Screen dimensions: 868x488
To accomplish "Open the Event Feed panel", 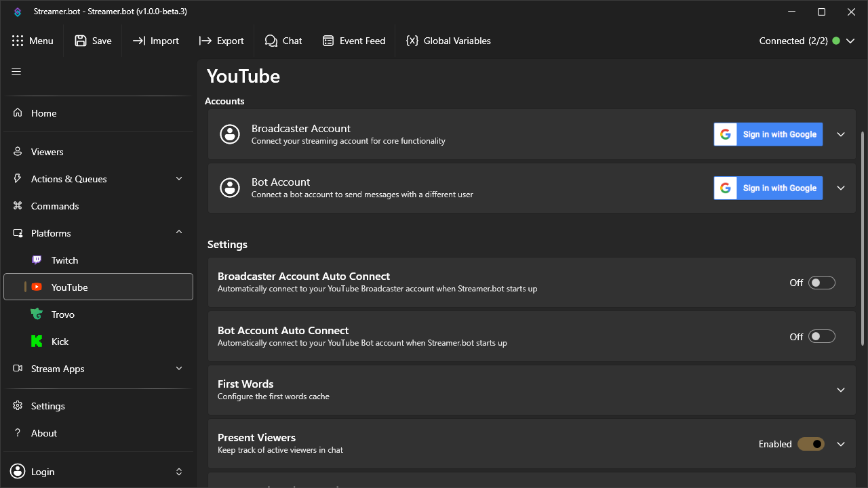I will [x=353, y=41].
